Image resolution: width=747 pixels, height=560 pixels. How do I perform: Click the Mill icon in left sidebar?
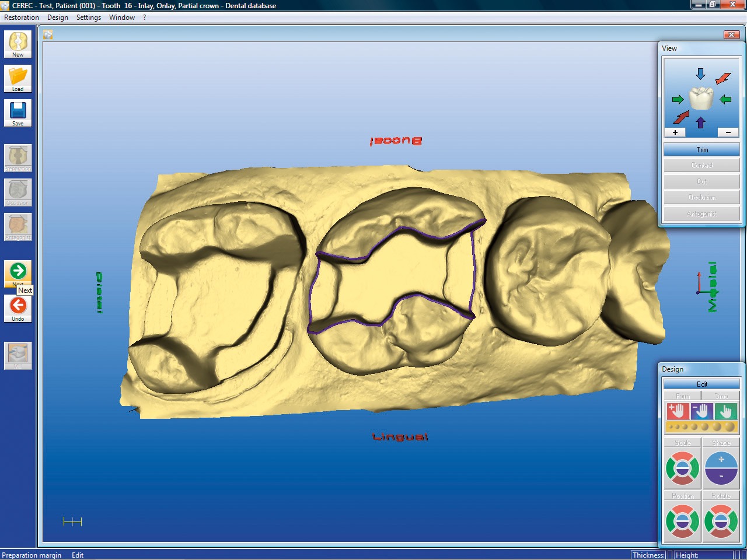point(18,356)
